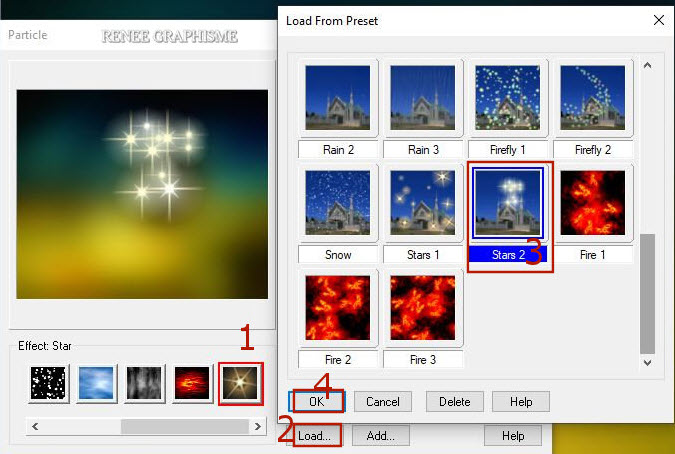The width and height of the screenshot is (675, 454).
Task: Select the Rain 2 preset thumbnail
Action: click(x=338, y=98)
